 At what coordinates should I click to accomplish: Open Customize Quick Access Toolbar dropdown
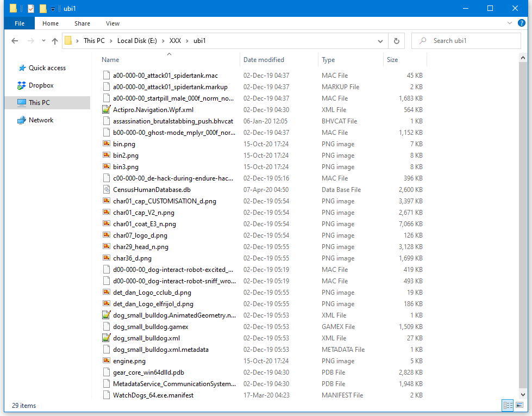click(x=53, y=9)
